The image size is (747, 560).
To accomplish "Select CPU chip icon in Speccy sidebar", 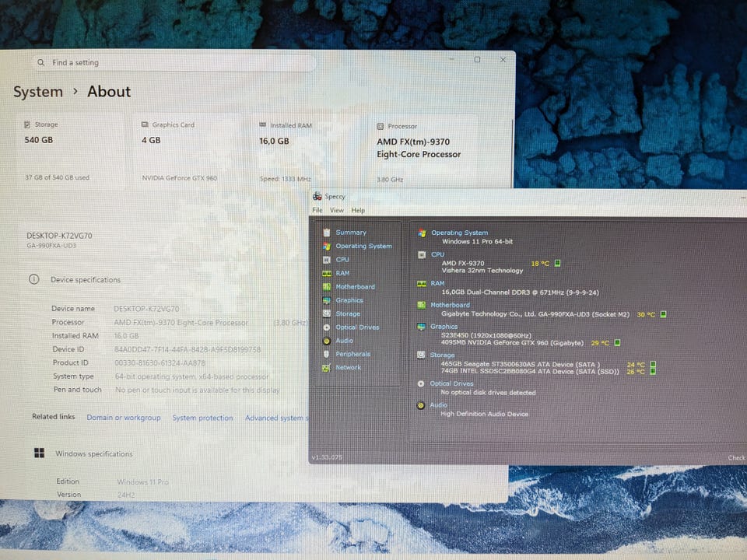I will tap(326, 260).
